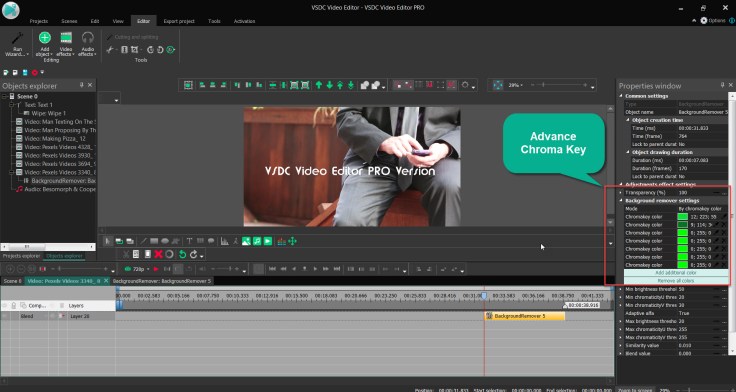This screenshot has height=392, width=736.
Task: Open the Activation tab
Action: 244,21
